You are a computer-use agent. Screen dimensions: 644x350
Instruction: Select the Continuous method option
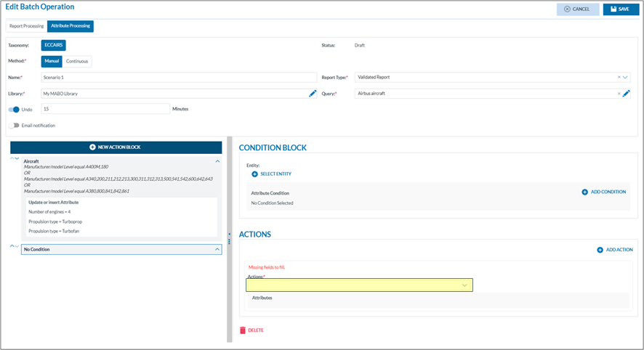coord(78,62)
